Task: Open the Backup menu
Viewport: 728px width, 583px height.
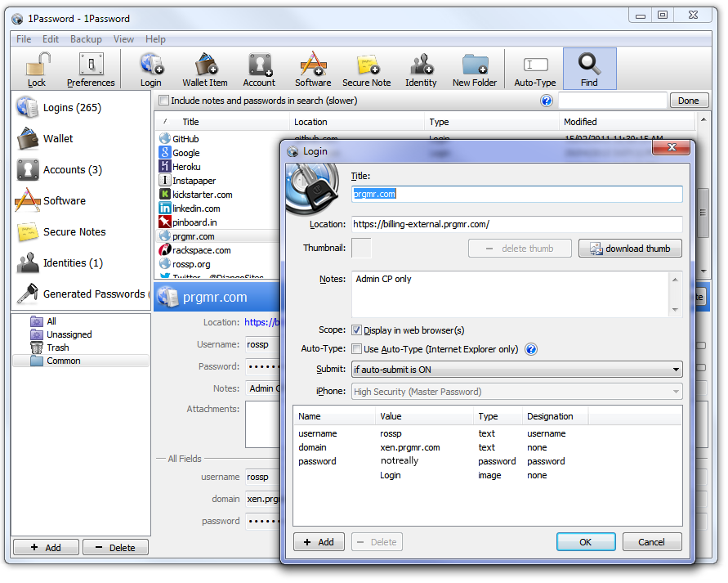Action: [x=86, y=38]
